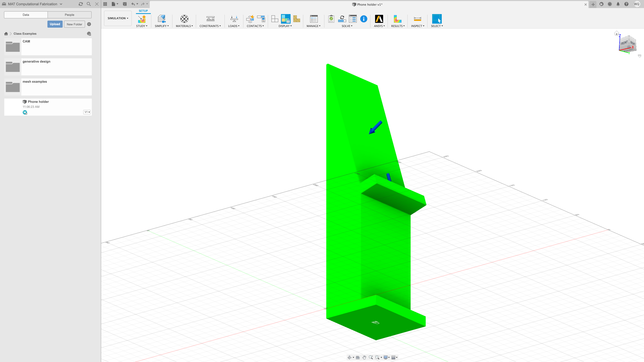The width and height of the screenshot is (644, 362).
Task: Switch to the Data tab
Action: (26, 15)
